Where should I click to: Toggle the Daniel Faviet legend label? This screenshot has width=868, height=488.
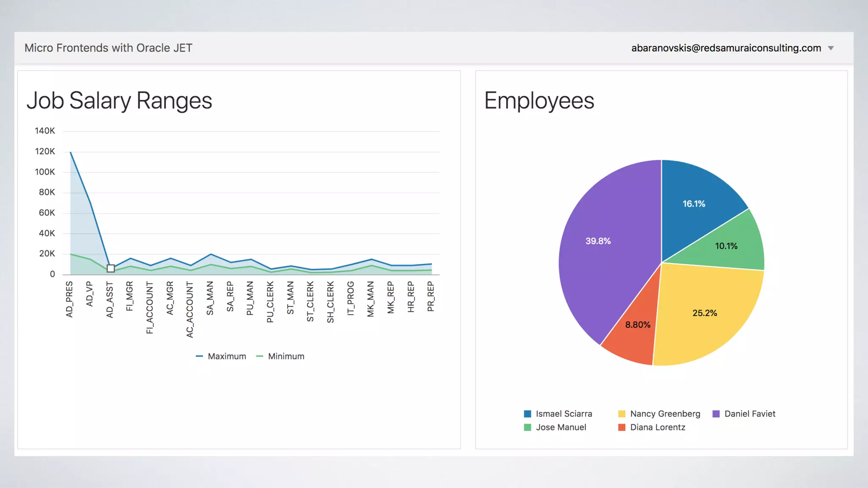point(750,414)
